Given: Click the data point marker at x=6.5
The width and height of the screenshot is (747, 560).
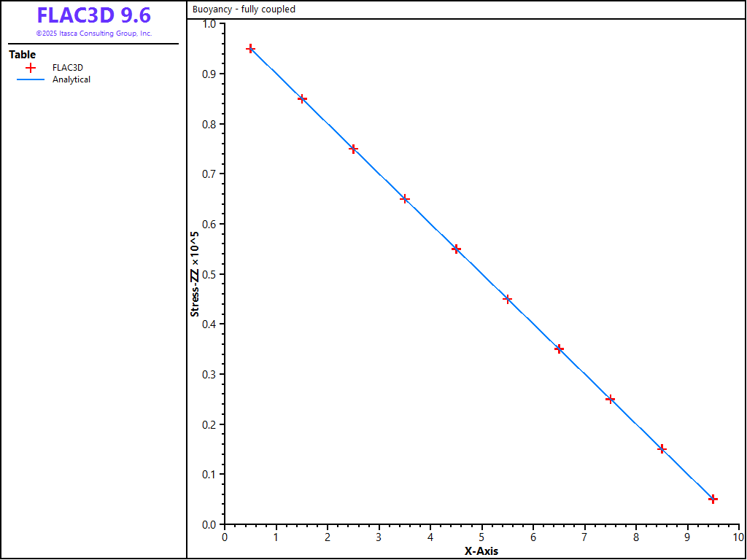Looking at the screenshot, I should tap(559, 349).
